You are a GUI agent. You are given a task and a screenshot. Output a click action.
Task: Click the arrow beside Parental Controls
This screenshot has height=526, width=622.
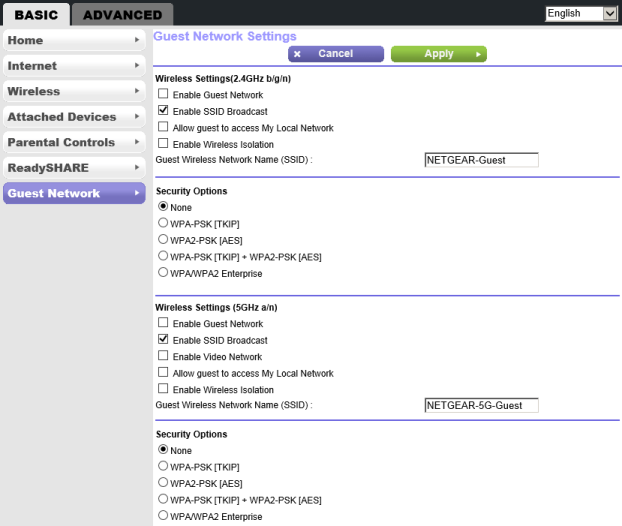137,142
